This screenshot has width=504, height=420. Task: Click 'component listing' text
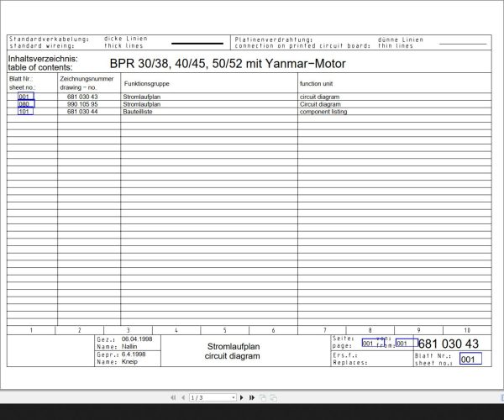pos(323,112)
